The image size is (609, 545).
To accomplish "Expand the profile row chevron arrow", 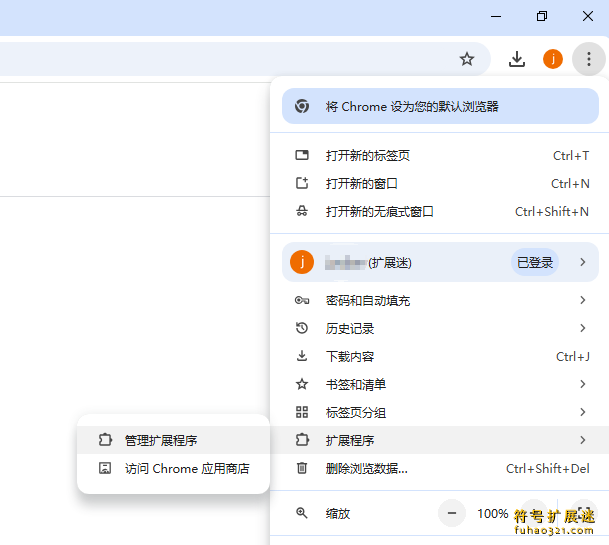I will click(x=582, y=262).
